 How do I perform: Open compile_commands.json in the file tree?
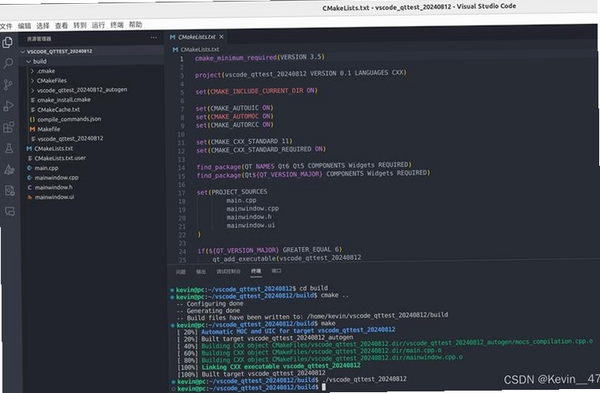69,119
